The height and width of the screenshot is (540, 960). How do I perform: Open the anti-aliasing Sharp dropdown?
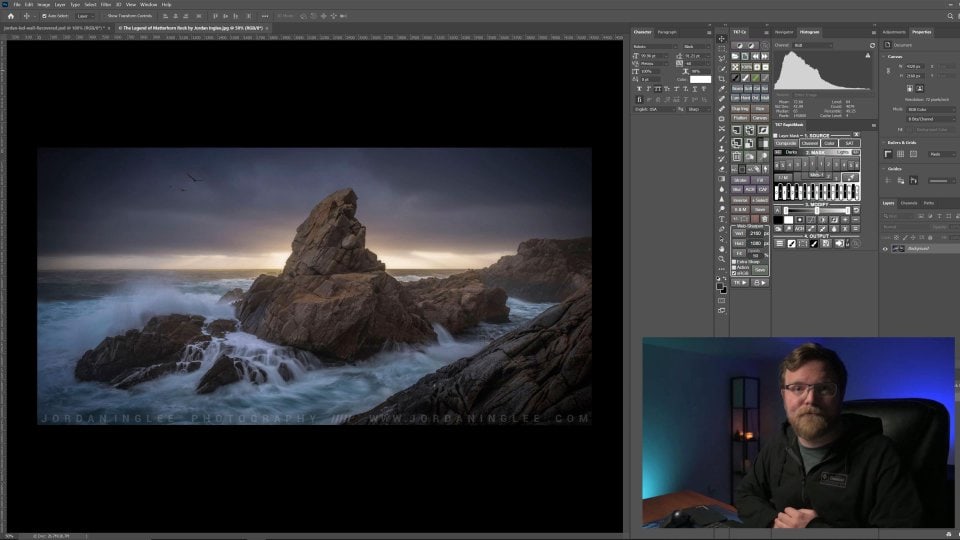click(699, 110)
